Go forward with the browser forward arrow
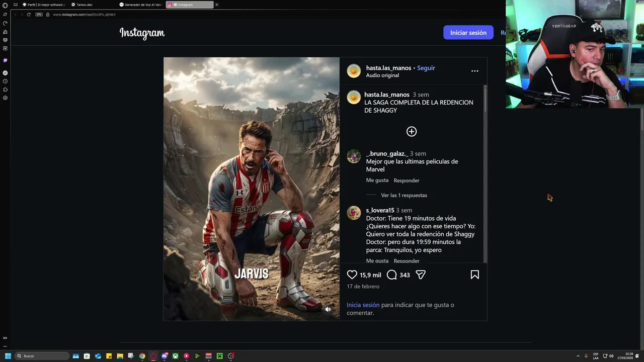Viewport: 644px width, 362px height. click(x=22, y=15)
